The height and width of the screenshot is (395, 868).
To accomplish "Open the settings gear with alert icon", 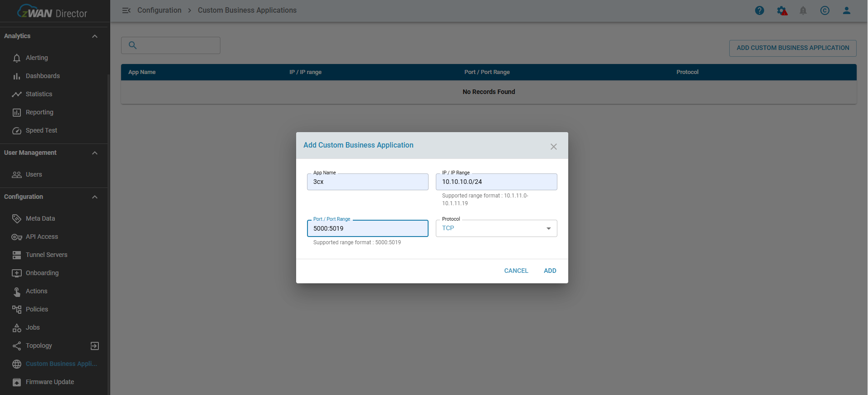I will (781, 10).
